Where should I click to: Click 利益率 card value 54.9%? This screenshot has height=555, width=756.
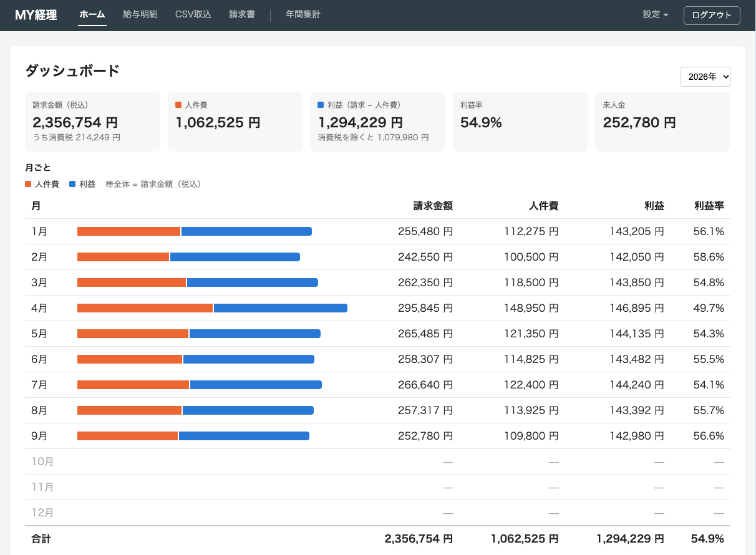click(481, 122)
